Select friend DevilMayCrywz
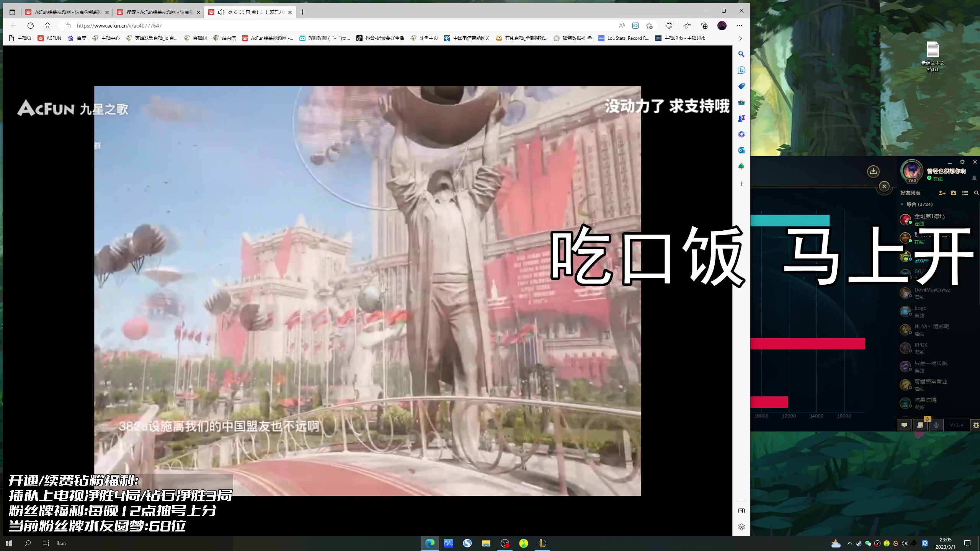The width and height of the screenshot is (980, 551). pos(939,293)
